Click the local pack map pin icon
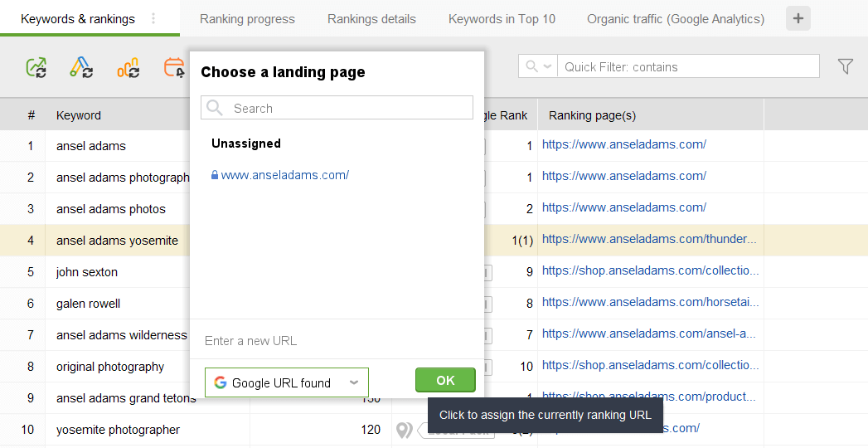868x448 pixels. pos(404,430)
